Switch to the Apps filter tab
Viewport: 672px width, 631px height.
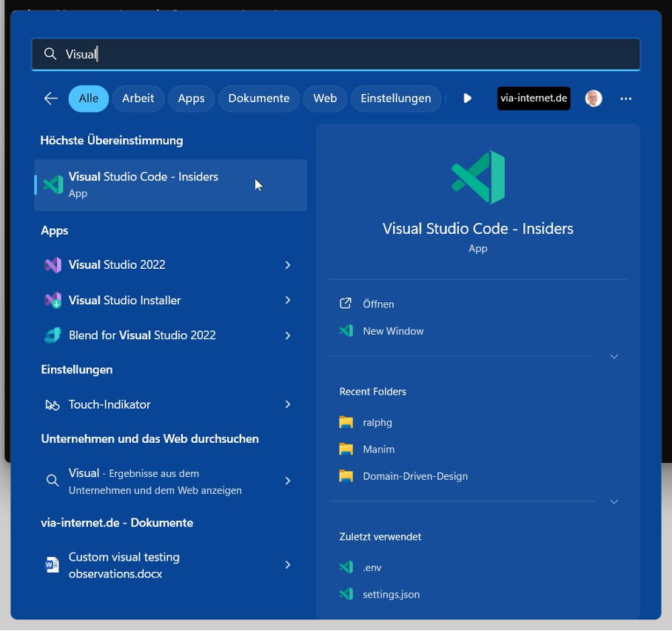[191, 99]
